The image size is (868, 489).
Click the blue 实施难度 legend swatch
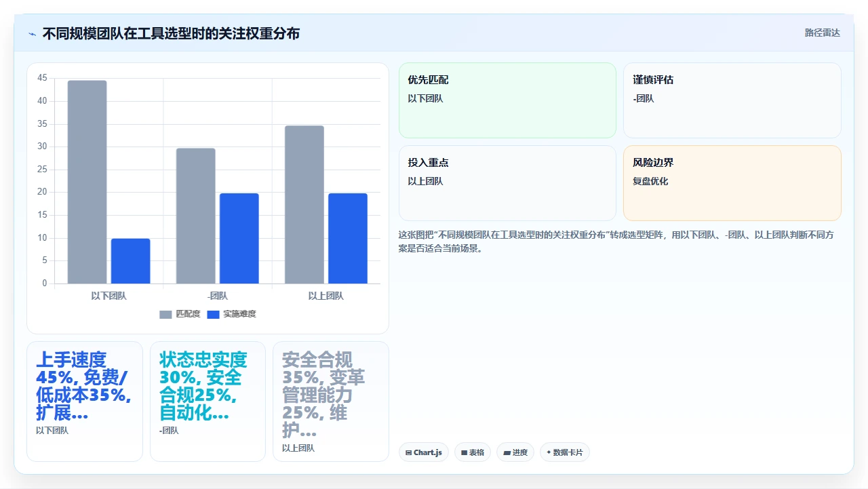213,315
